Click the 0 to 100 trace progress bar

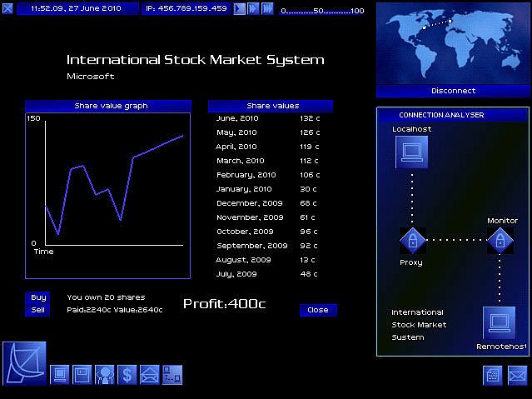(322, 11)
